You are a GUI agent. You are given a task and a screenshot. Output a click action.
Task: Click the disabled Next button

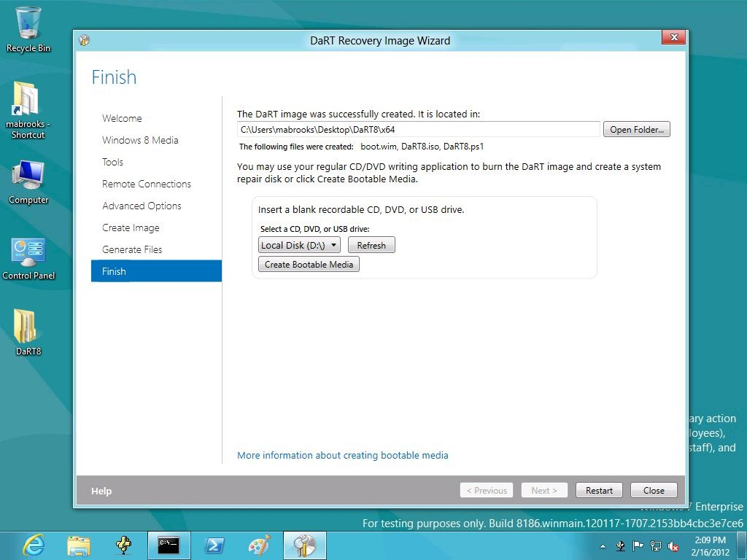click(544, 491)
